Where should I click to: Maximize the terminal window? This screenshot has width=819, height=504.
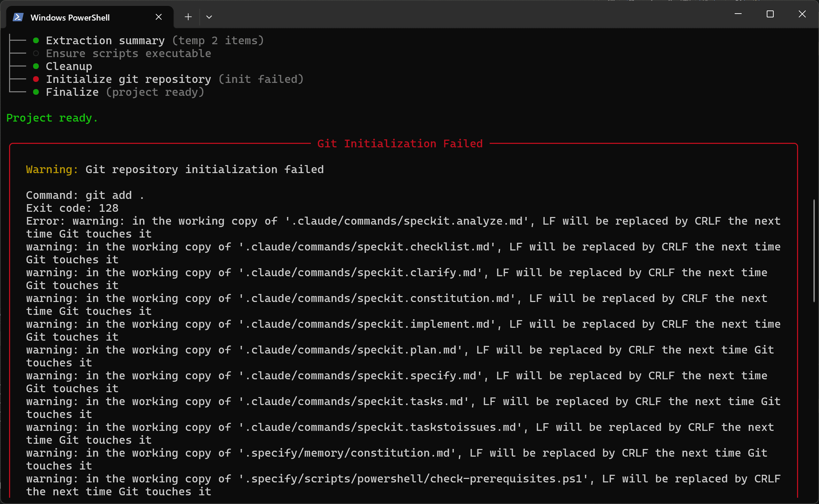(770, 14)
